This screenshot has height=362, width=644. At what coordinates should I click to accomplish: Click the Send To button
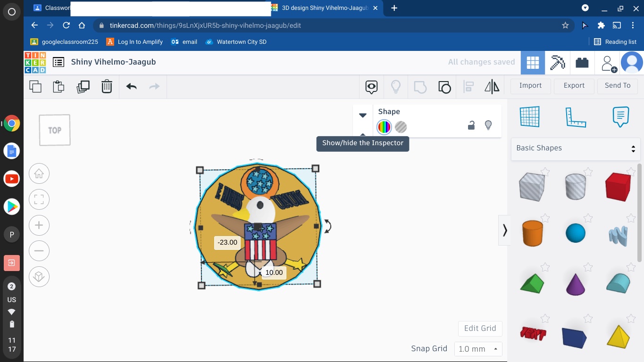pos(618,85)
